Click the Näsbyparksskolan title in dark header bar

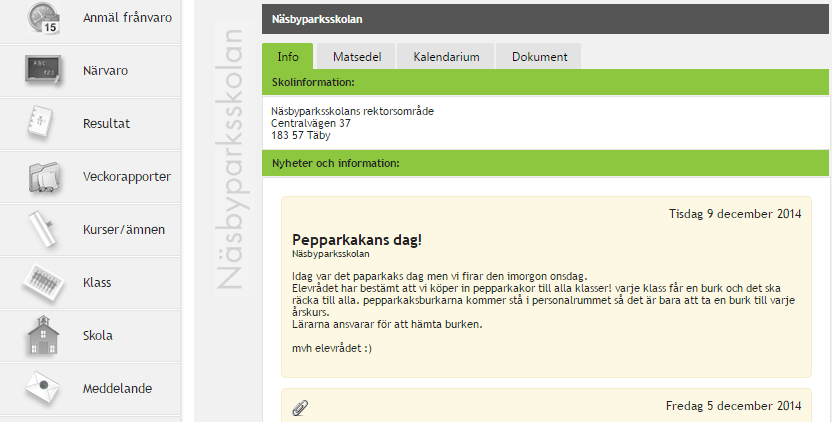(x=317, y=19)
